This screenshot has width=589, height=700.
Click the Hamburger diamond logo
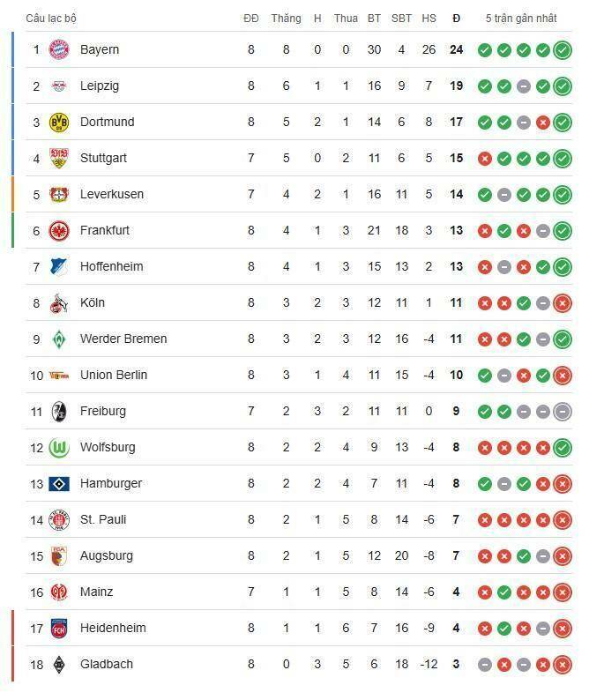coord(59,483)
